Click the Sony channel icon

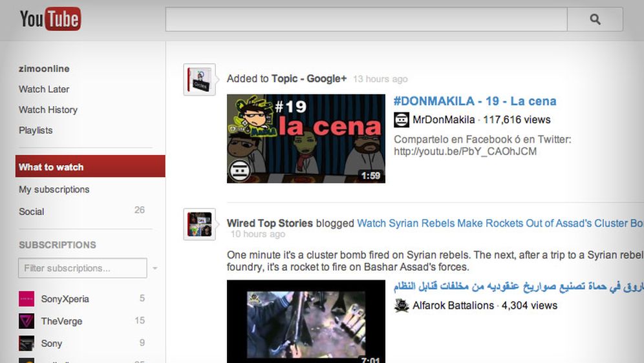(27, 344)
